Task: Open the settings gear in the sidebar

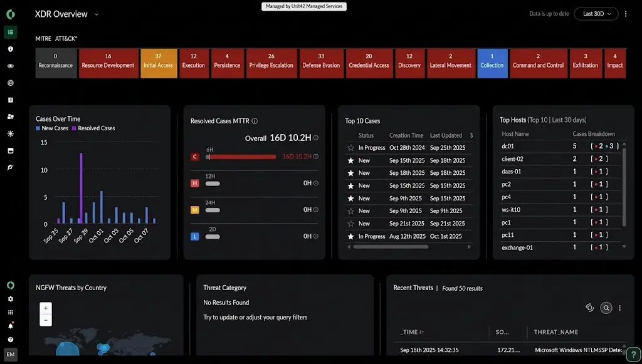Action: point(11,299)
